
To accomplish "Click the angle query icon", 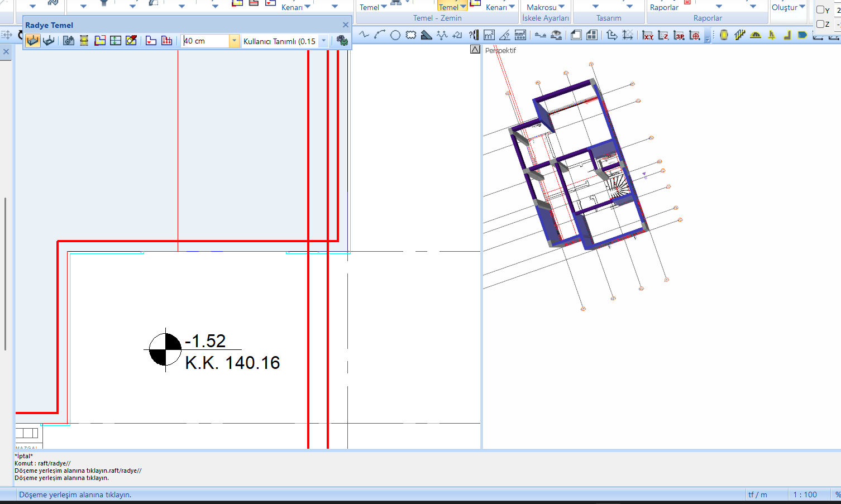I will 505,35.
